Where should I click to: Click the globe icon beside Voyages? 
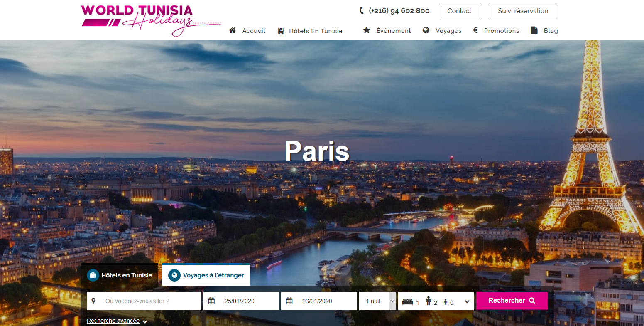[426, 30]
